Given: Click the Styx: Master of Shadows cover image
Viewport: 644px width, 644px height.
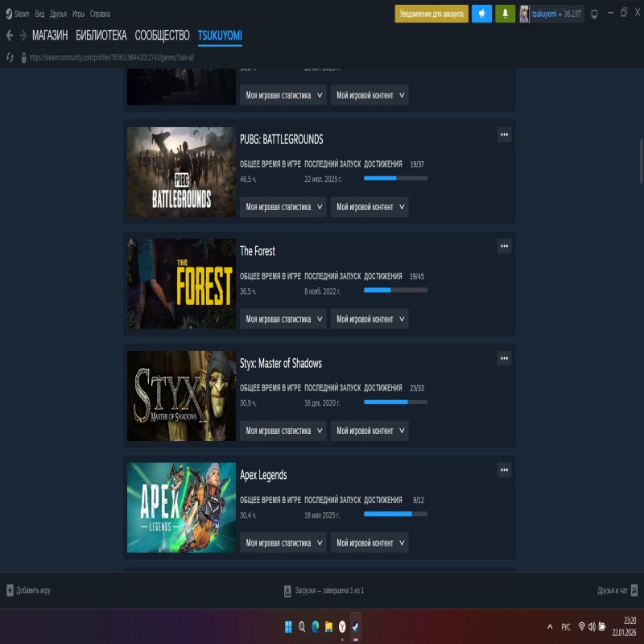Looking at the screenshot, I should tap(181, 395).
